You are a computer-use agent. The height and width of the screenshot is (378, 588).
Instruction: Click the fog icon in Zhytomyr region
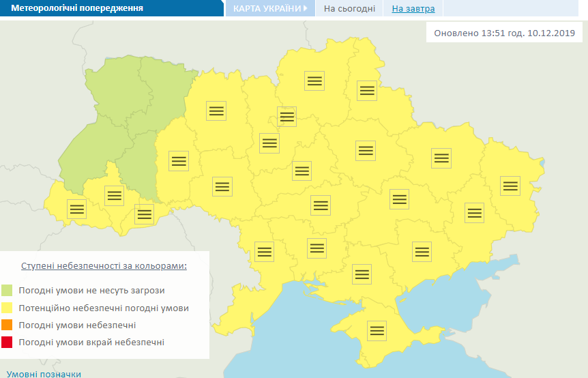point(216,111)
